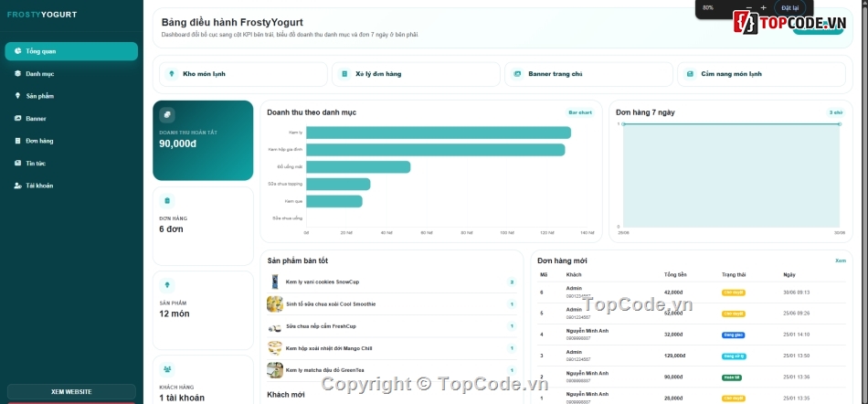Click browser zoom-in plus button

pos(763,7)
